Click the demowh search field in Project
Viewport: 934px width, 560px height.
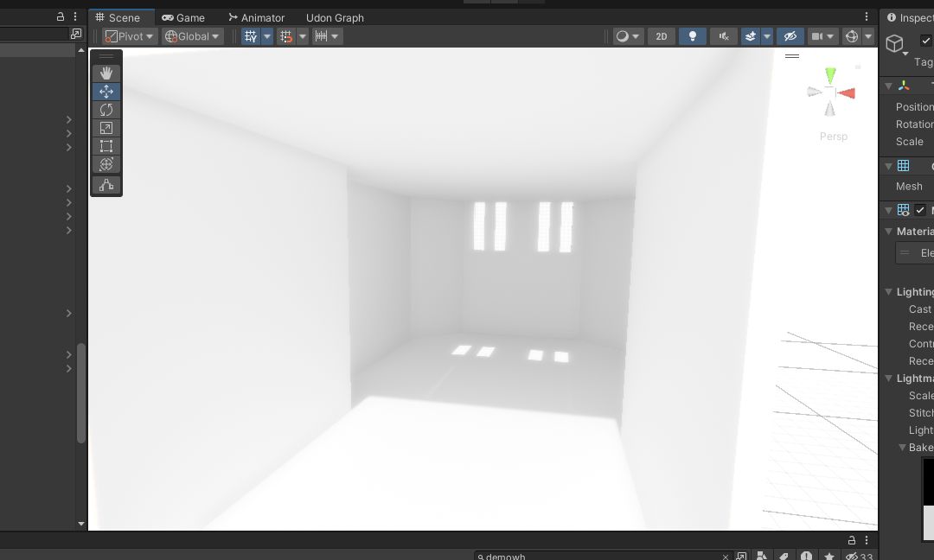coord(603,557)
